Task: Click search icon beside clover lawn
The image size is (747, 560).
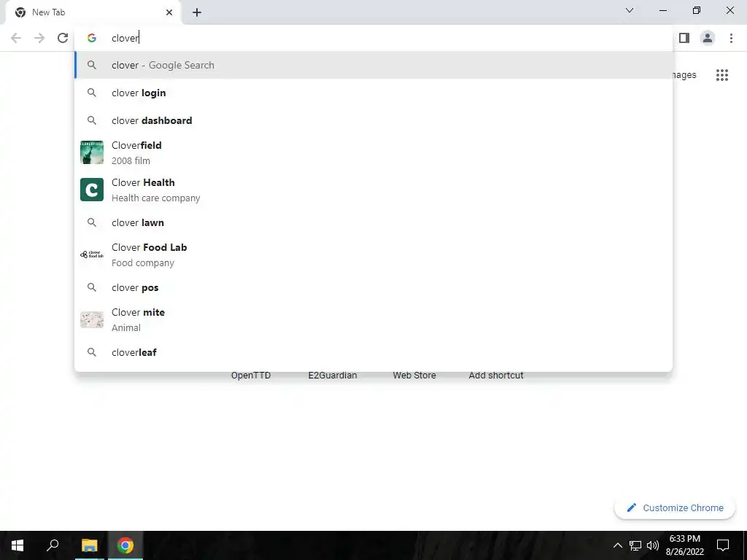Action: click(x=92, y=222)
